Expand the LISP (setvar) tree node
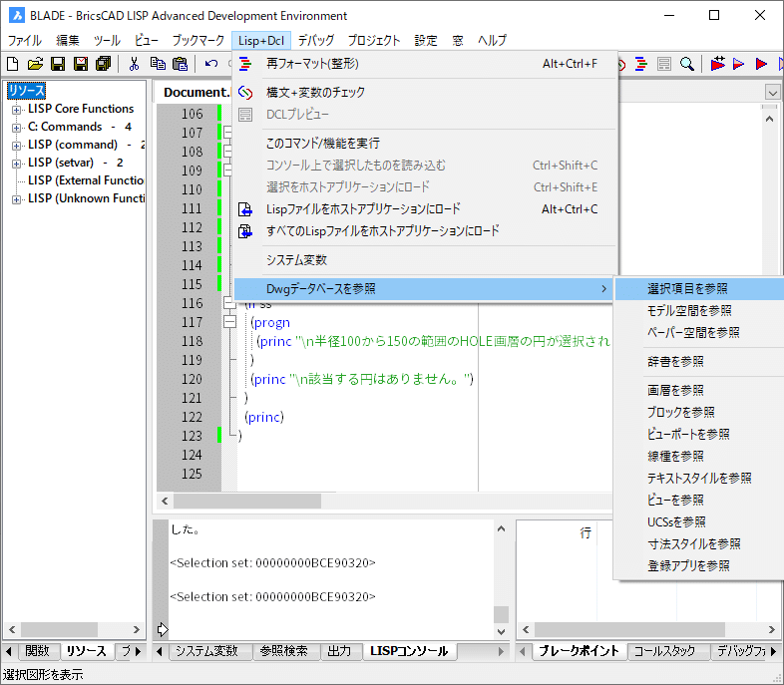Viewport: 784px width, 685px height. point(16,164)
